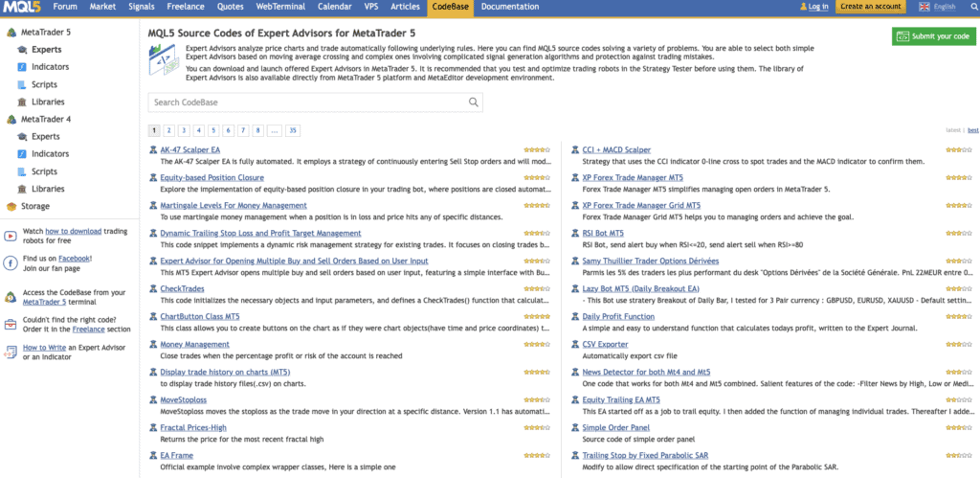Select Indicators under MetaTrader 4
Viewport: 980px width, 478px height.
coord(50,154)
